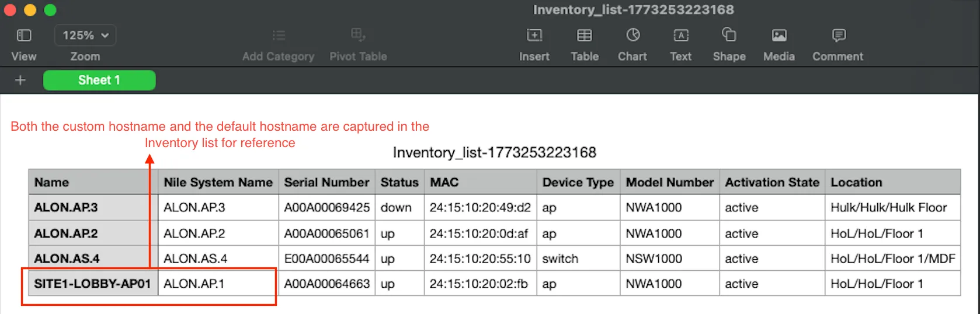Select the Hulk/Hulk/Hulk Floor location cell
This screenshot has height=314, width=980.
pyautogui.click(x=893, y=207)
